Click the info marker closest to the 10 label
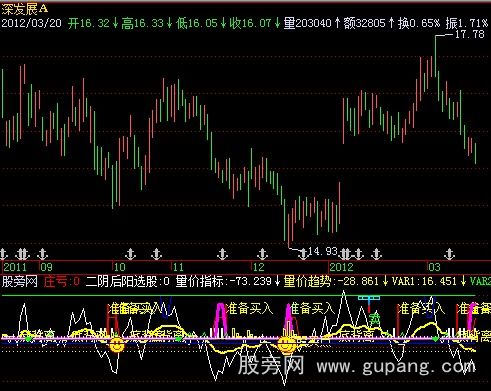The width and height of the screenshot is (491, 391). pyautogui.click(x=130, y=254)
